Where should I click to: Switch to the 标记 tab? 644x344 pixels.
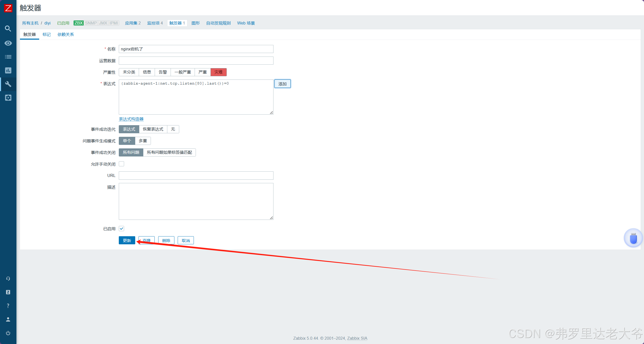[47, 35]
